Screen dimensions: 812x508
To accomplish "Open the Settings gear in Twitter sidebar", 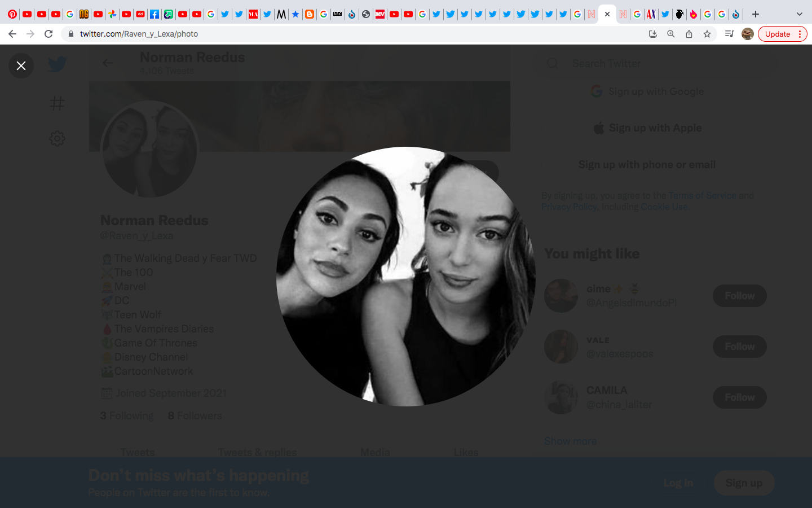I will [x=57, y=138].
